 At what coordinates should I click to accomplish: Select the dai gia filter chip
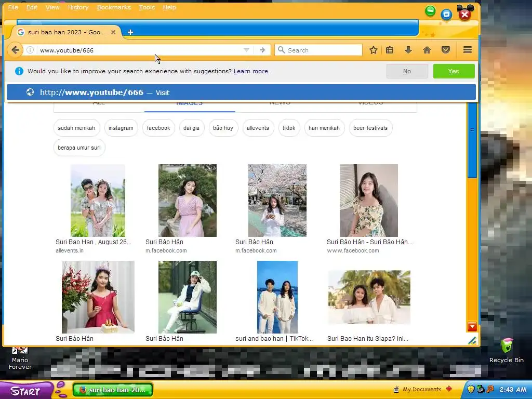pos(191,128)
